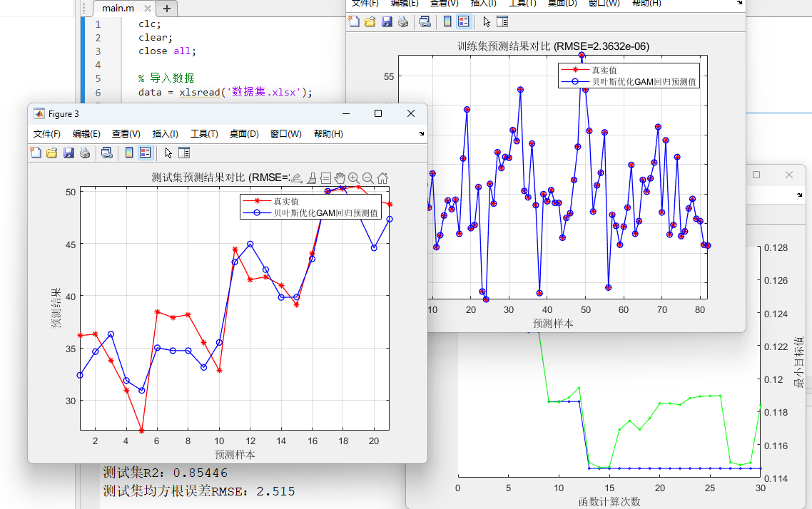Toggle edit-plot arrow mode in Figure 3
Viewport: 812px width, 509px height.
tap(168, 153)
